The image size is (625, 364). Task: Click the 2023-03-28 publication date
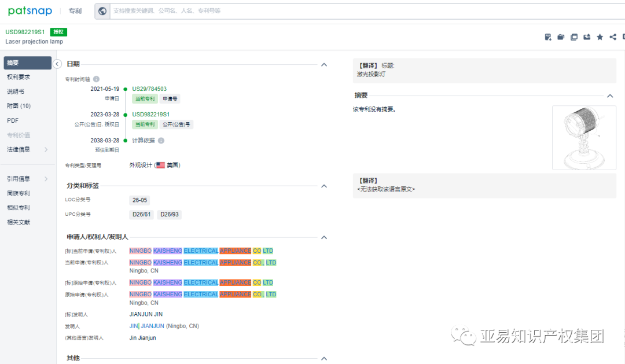pos(105,114)
